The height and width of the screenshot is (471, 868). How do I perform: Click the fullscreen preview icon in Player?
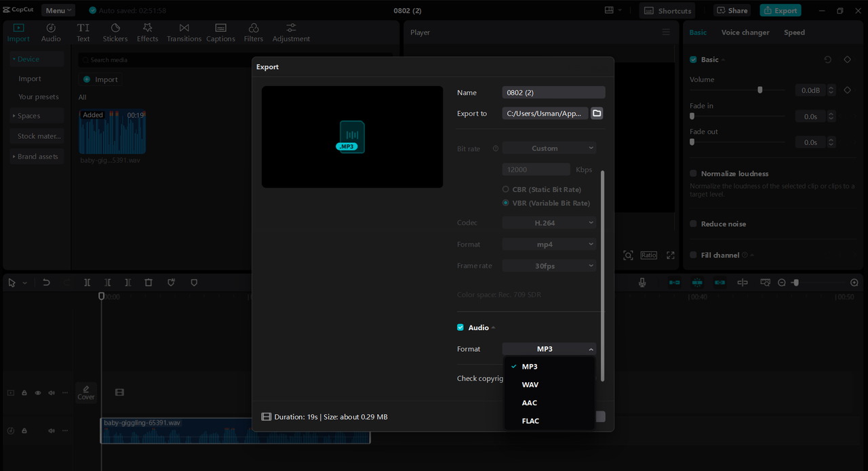coord(671,255)
